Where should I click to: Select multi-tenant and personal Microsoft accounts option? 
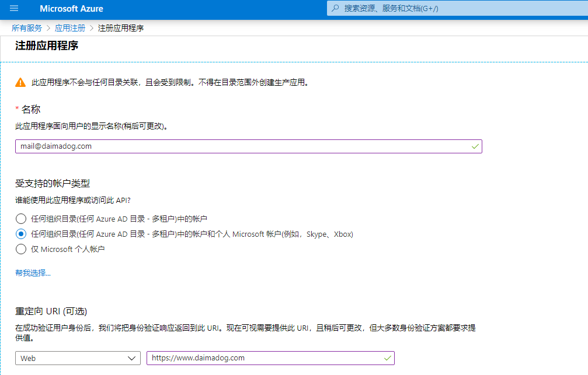tap(21, 234)
